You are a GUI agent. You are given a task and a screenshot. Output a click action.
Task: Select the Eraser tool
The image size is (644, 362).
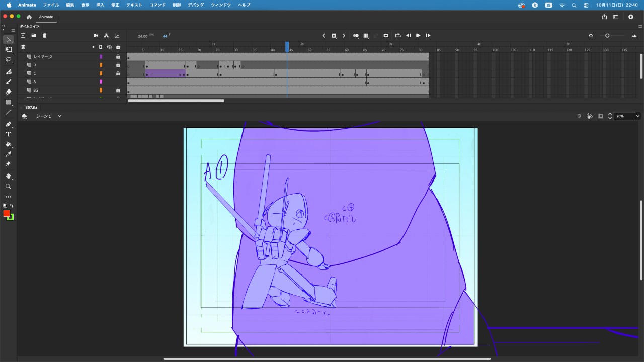(9, 92)
